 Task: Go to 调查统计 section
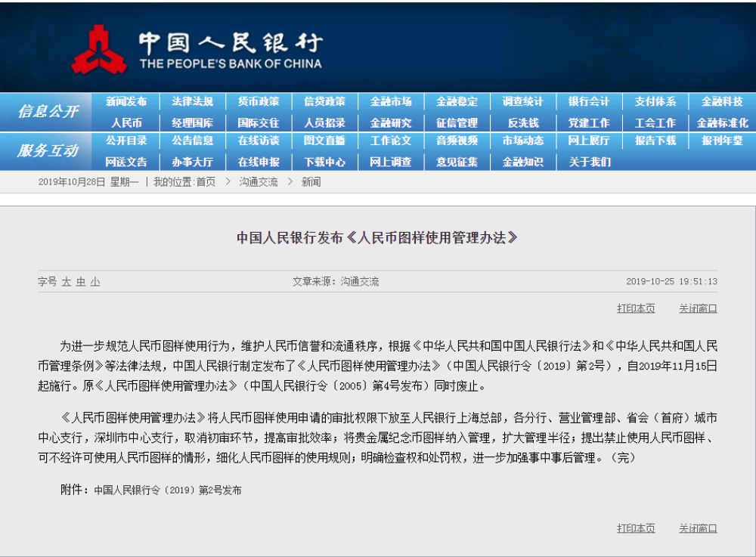[x=522, y=102]
